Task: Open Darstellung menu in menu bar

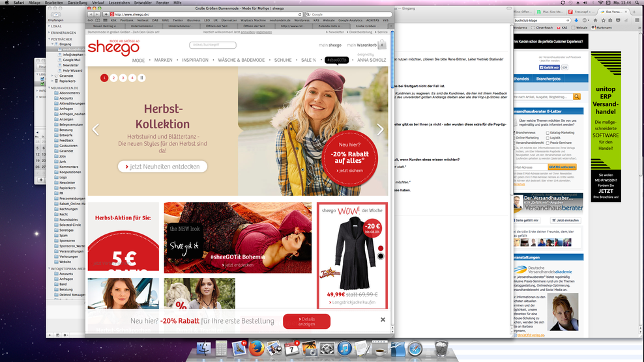Action: coord(77,3)
